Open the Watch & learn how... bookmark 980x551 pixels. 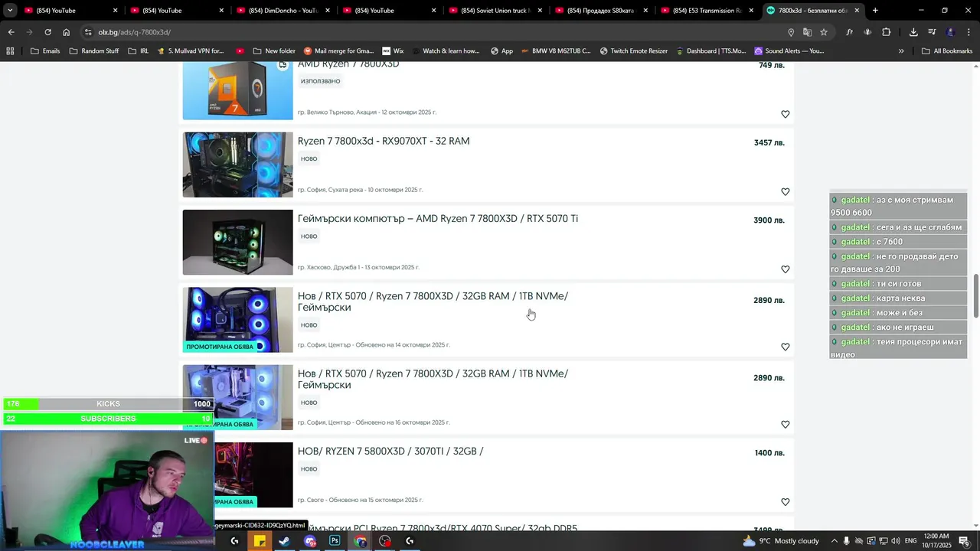click(x=445, y=51)
